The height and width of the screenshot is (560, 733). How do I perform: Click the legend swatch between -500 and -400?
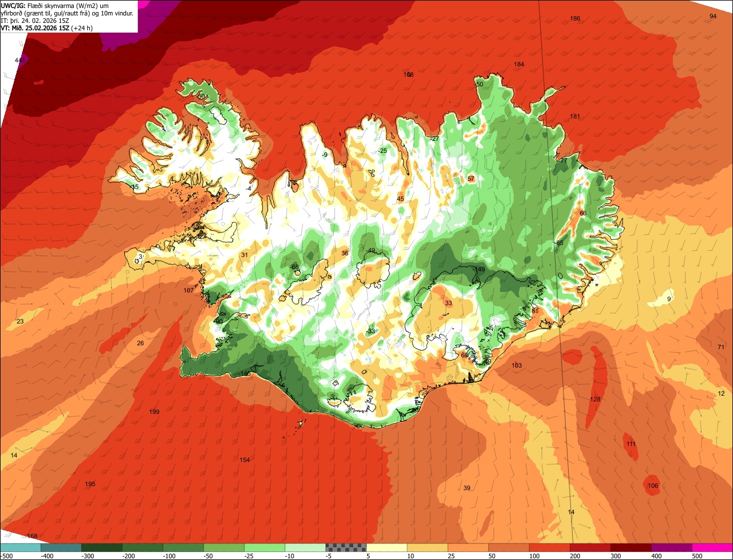(x=20, y=547)
